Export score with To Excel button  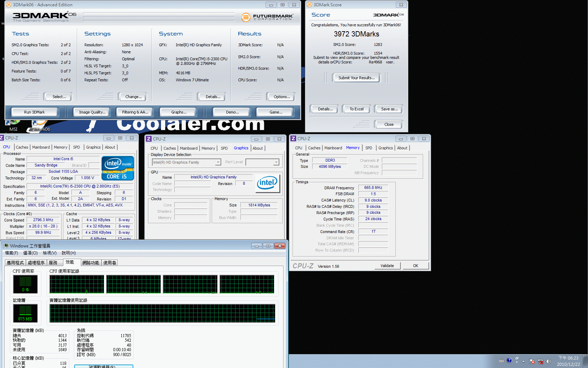coord(356,109)
